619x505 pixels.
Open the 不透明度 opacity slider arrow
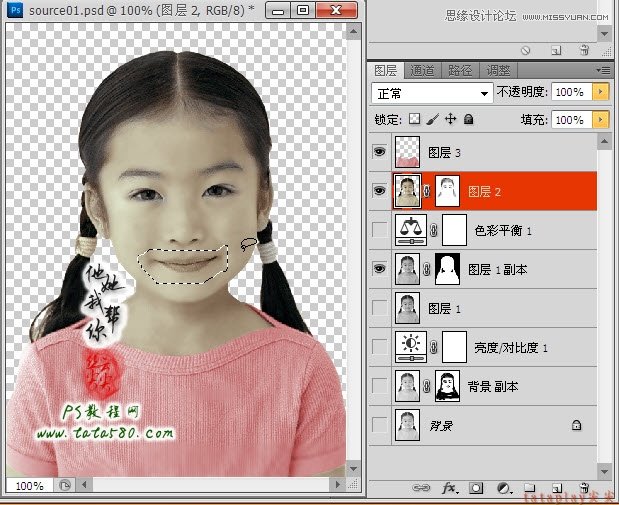pyautogui.click(x=600, y=92)
